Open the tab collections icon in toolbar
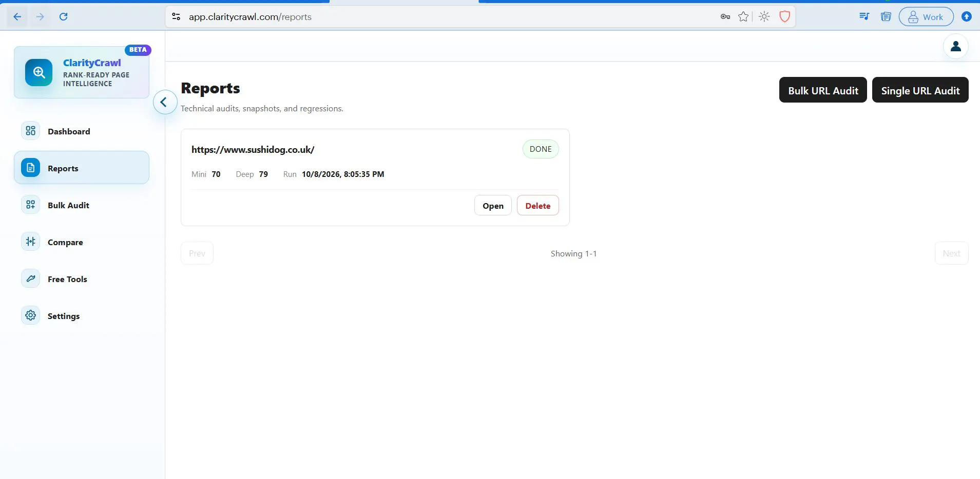This screenshot has height=479, width=980. click(886, 17)
